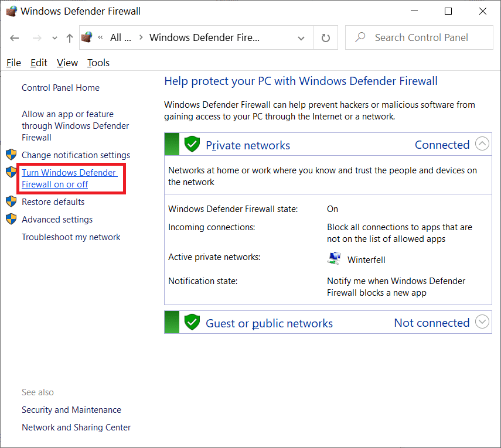This screenshot has height=448, width=501.
Task: Click the Not connected status text
Action: [x=432, y=323]
